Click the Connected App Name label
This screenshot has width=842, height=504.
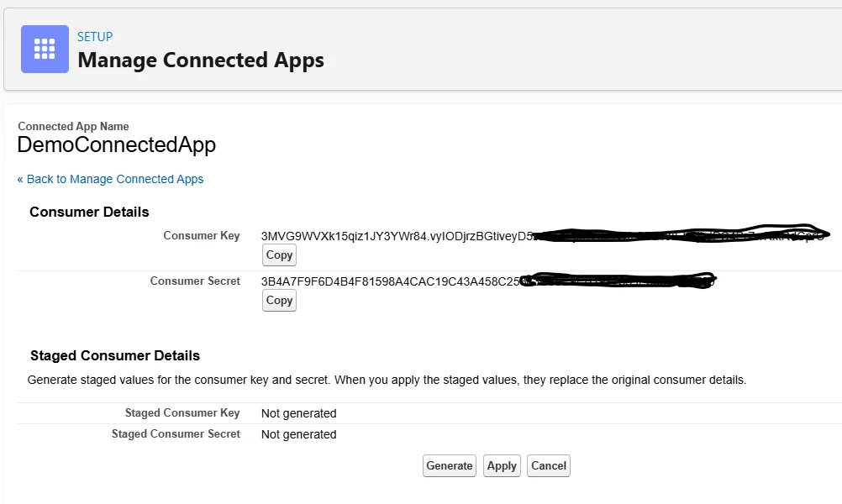[x=74, y=126]
